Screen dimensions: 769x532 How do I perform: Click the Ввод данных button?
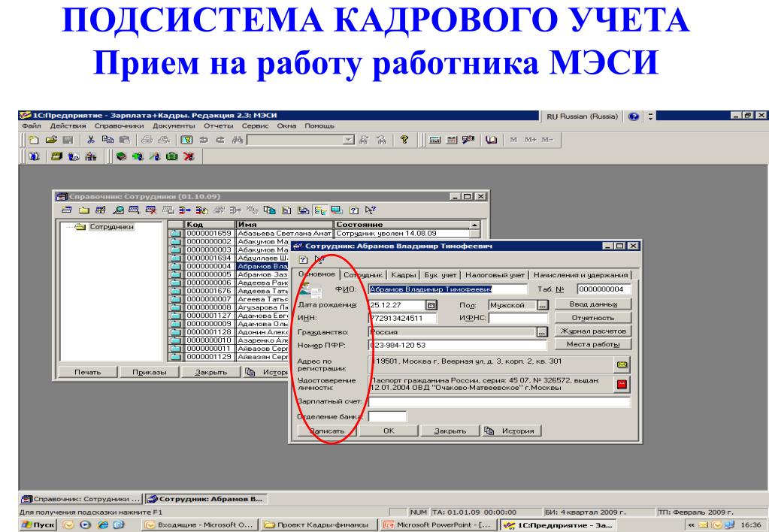(593, 304)
